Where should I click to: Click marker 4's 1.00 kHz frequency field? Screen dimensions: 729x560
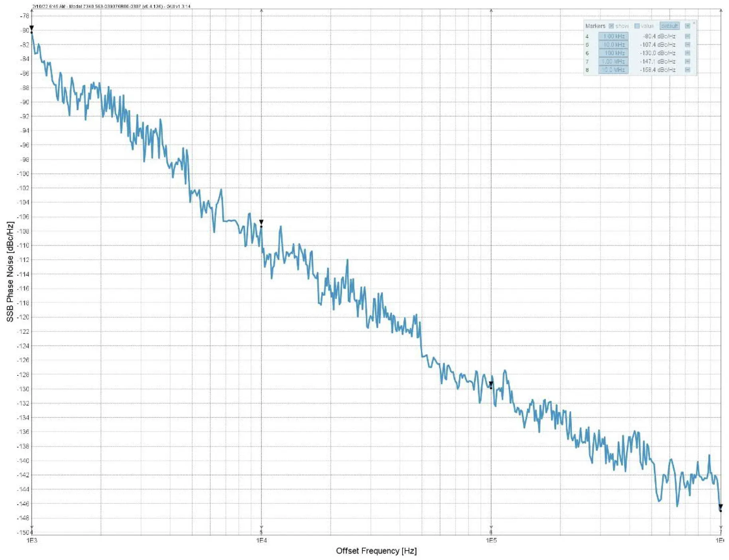(613, 36)
